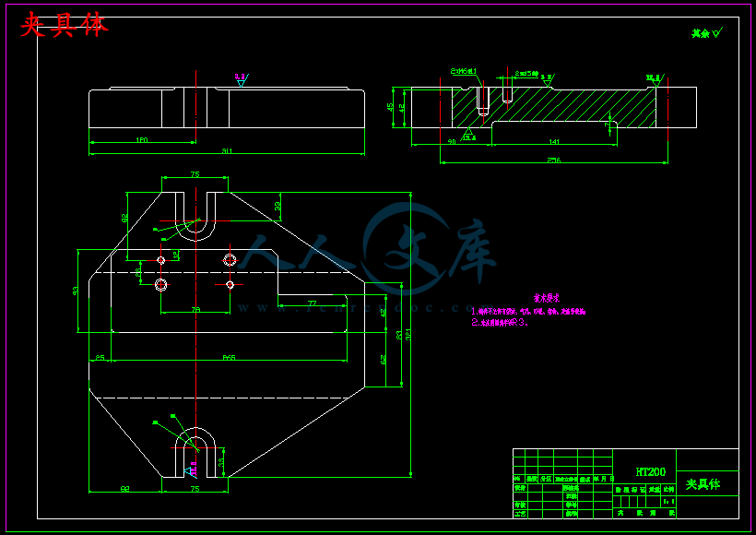Click the 技术要求 heading
The width and height of the screenshot is (756, 535).
pyautogui.click(x=547, y=298)
